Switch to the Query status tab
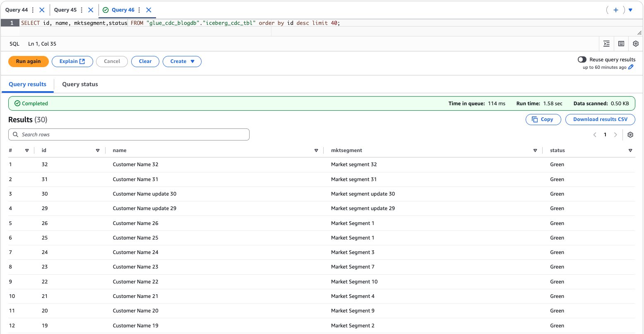 pyautogui.click(x=80, y=84)
